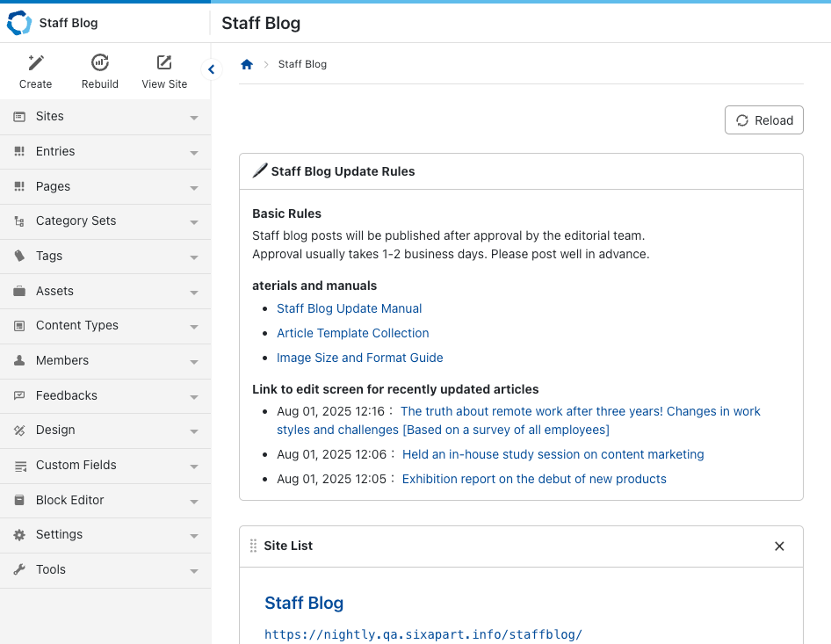Expand the Content Types menu arrow
Screen dimensions: 831x644
tap(194, 327)
